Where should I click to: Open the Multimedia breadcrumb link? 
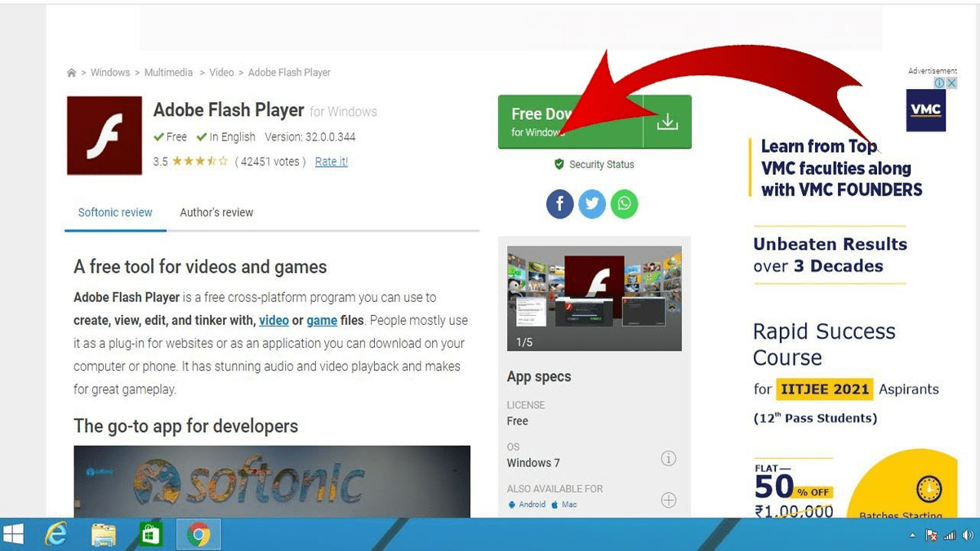point(168,73)
